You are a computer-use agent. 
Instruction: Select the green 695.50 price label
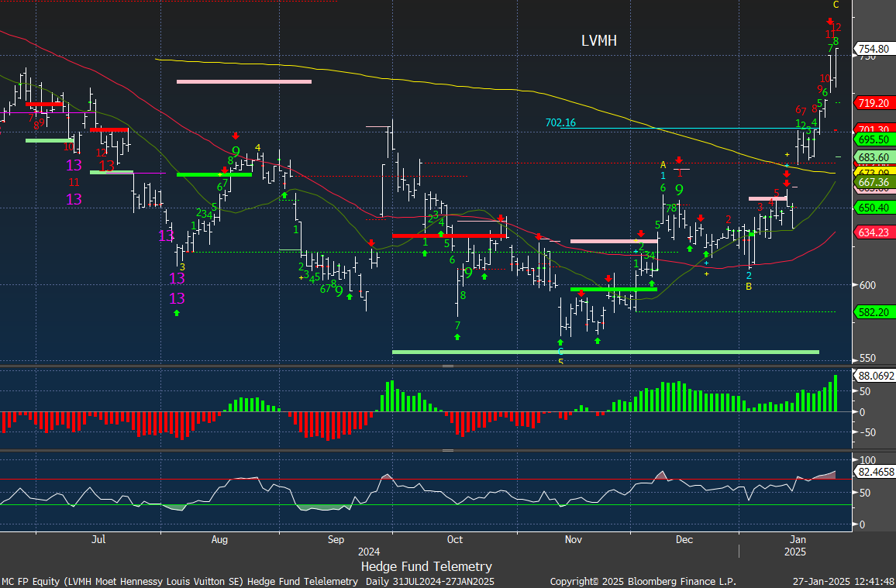(874, 140)
